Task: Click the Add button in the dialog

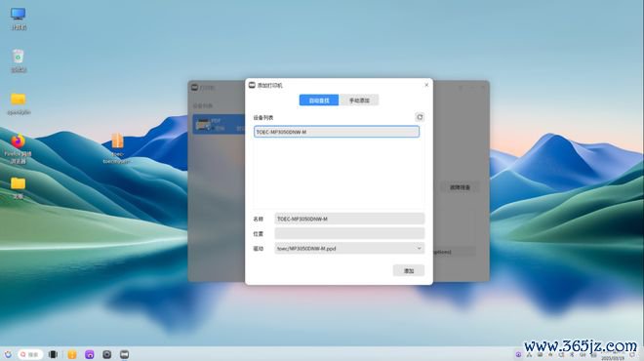Action: [408, 270]
